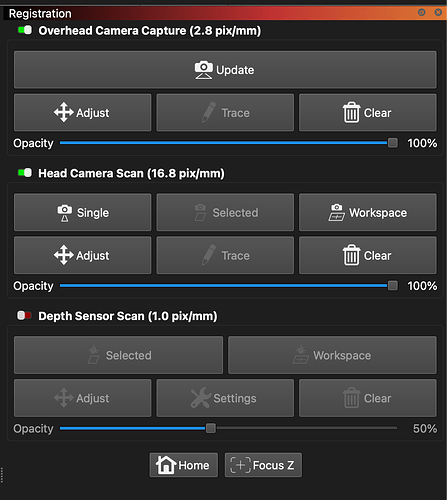
Task: Float the Registration panel via title bar icon
Action: pyautogui.click(x=422, y=13)
